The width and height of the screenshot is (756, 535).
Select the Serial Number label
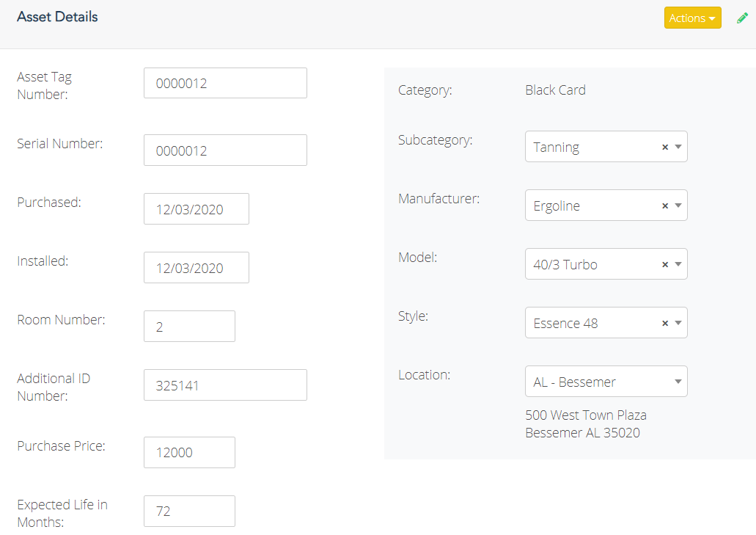point(60,144)
